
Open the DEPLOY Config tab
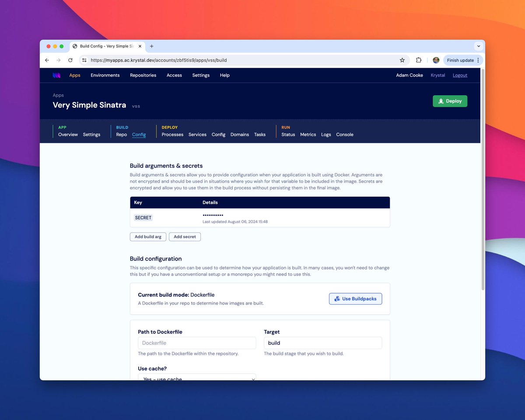click(x=218, y=135)
